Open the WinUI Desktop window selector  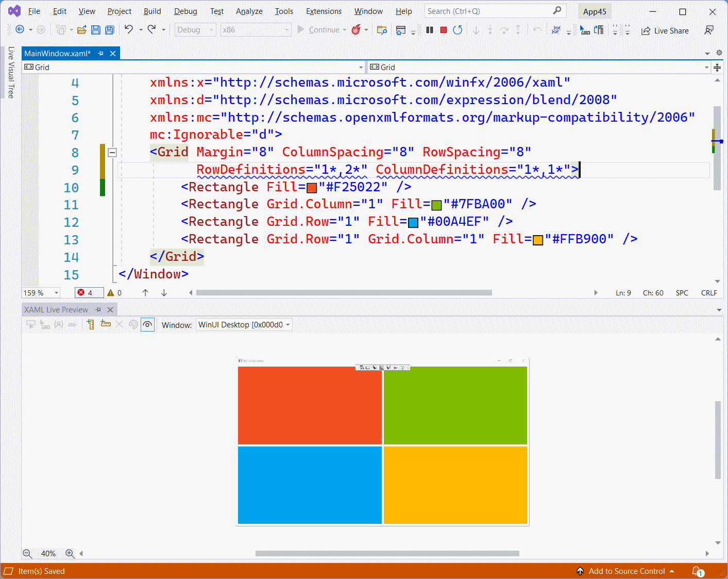pos(244,324)
